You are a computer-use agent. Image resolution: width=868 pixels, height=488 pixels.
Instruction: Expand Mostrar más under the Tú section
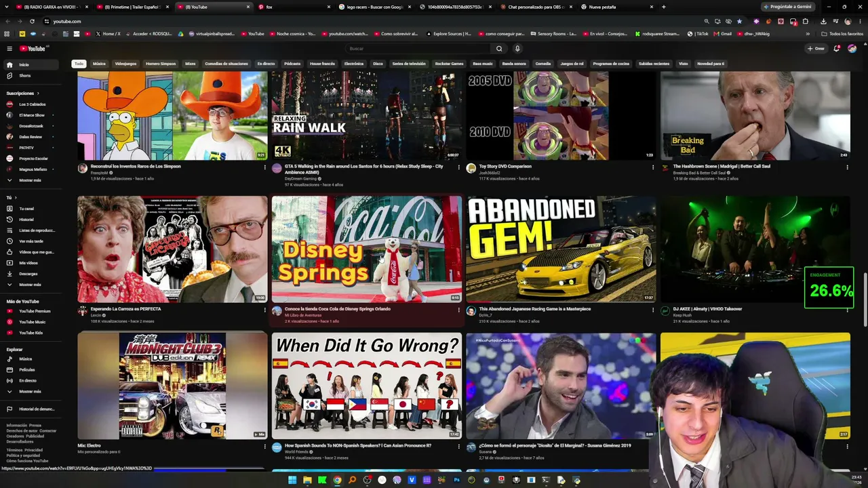point(30,285)
